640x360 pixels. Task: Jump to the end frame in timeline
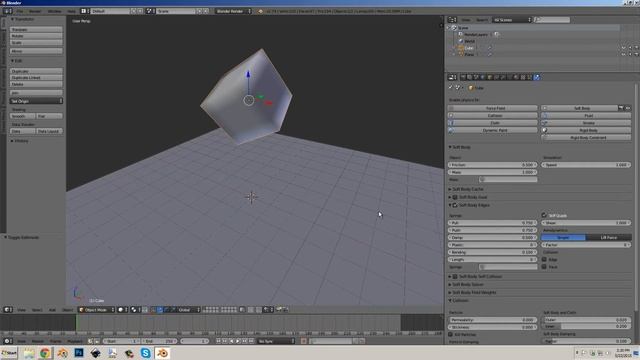(251, 341)
